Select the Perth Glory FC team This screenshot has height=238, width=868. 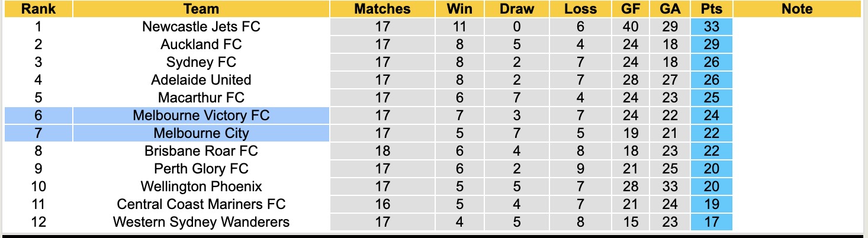(x=201, y=169)
